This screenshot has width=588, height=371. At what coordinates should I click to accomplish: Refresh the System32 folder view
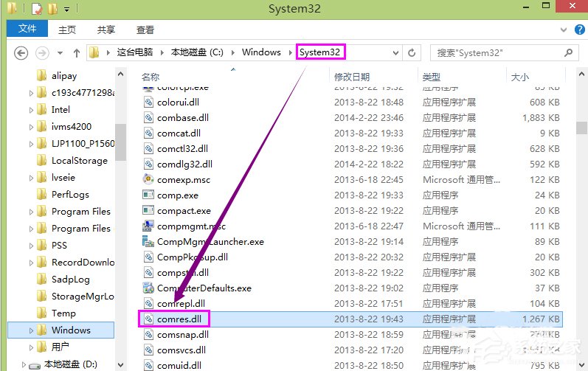pos(412,53)
